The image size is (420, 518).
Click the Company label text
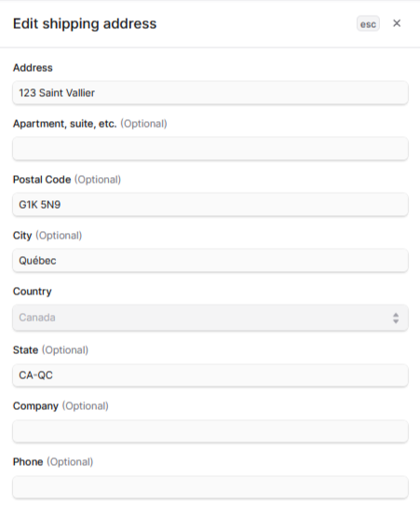click(35, 406)
